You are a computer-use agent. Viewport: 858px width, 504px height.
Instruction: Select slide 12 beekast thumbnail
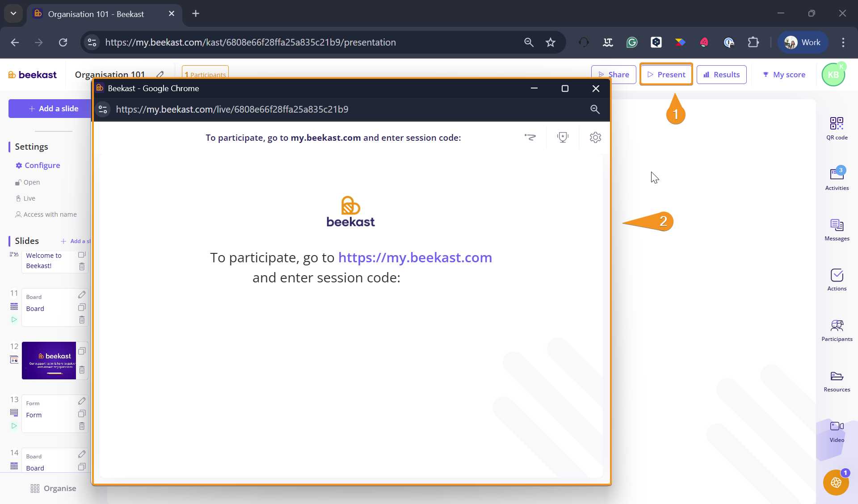[x=49, y=361]
